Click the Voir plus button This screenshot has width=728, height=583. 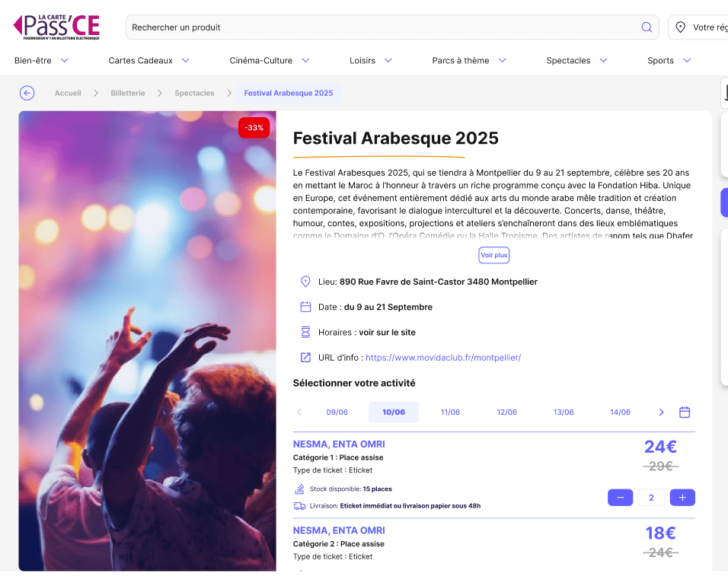coord(493,255)
